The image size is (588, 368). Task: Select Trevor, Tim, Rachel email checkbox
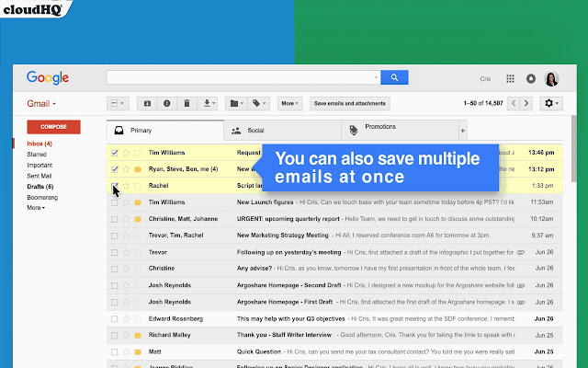pyautogui.click(x=114, y=236)
